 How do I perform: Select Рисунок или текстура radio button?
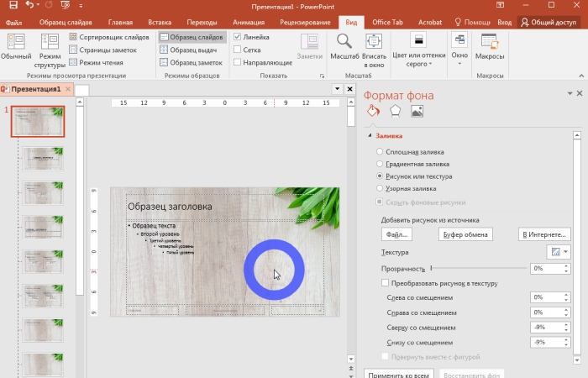coord(380,176)
